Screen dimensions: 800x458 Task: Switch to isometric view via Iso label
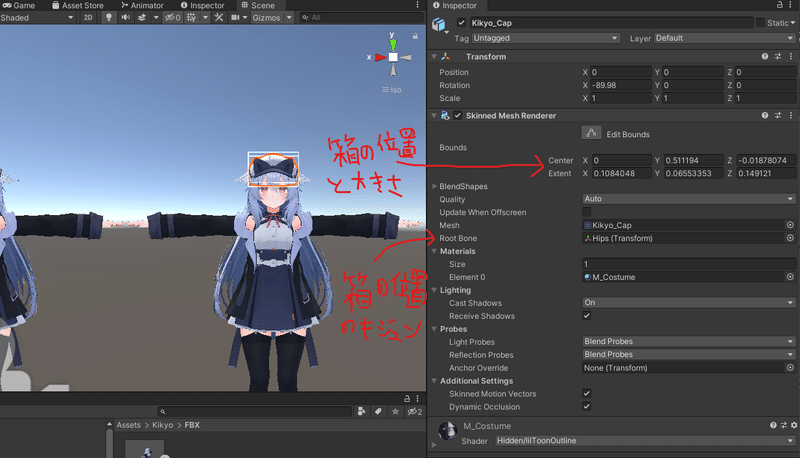click(x=392, y=90)
